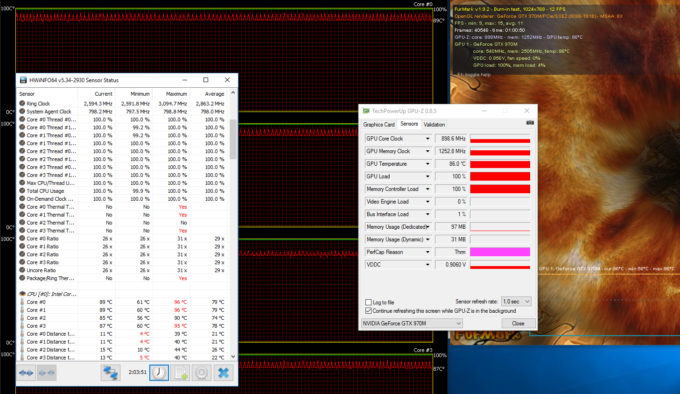
Task: Open GPU Memory Clock dropdown arrow
Action: point(427,151)
